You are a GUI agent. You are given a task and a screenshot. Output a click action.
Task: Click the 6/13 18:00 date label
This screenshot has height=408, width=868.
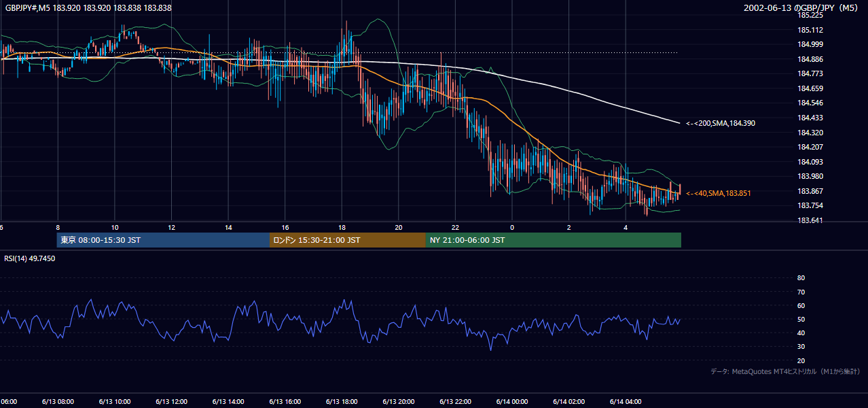342,401
